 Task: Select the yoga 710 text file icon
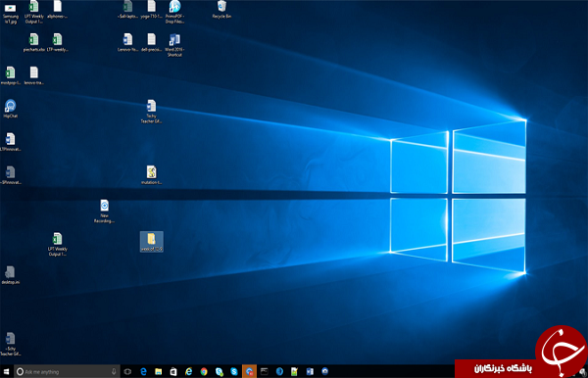151,10
